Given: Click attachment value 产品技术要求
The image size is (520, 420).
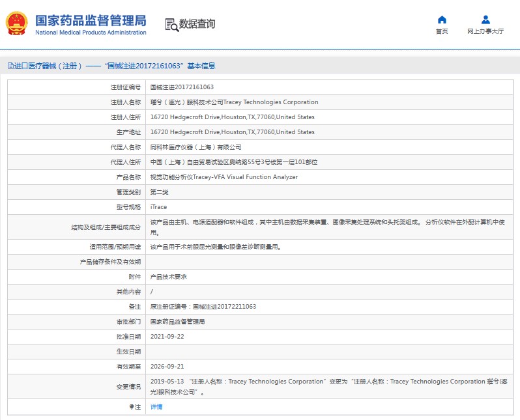Looking at the screenshot, I should (169, 277).
